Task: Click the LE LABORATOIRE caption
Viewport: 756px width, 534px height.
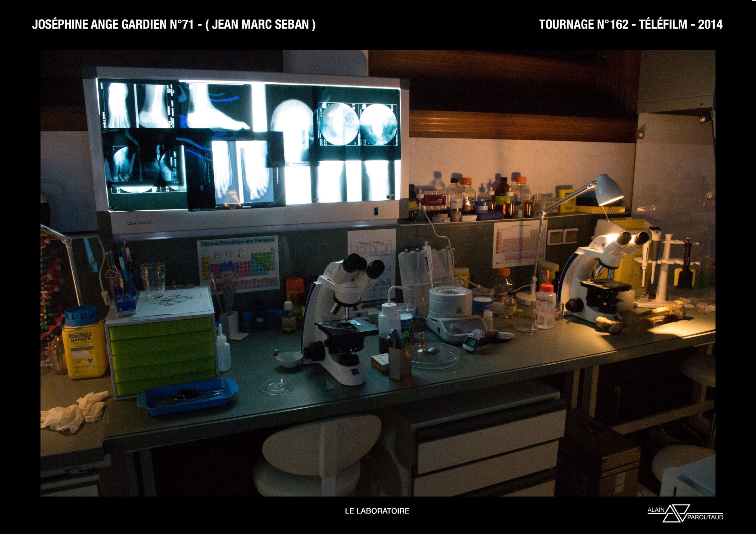Action: tap(377, 511)
